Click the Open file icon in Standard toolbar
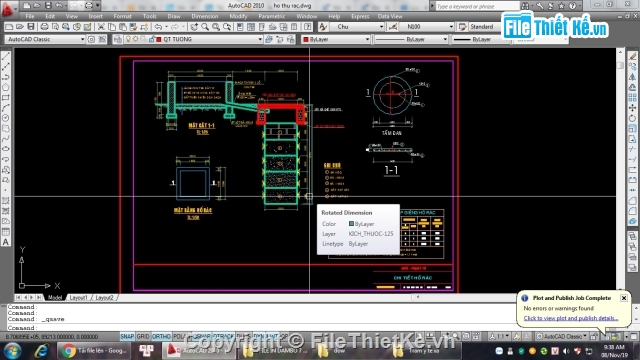 pyautogui.click(x=20, y=27)
